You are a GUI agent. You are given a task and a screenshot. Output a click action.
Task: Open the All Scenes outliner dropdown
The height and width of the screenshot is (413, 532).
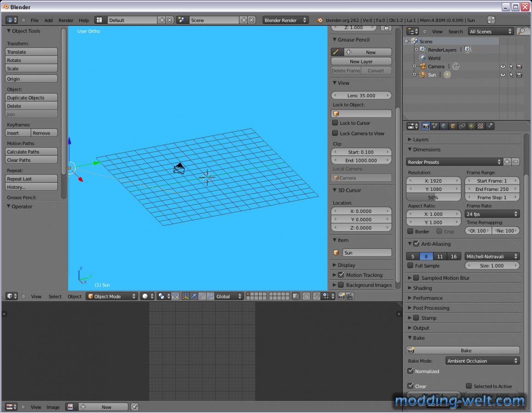click(491, 31)
